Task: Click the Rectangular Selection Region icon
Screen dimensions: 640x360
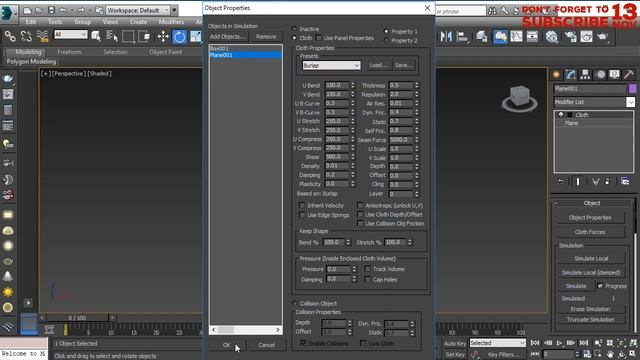Action: (x=128, y=37)
